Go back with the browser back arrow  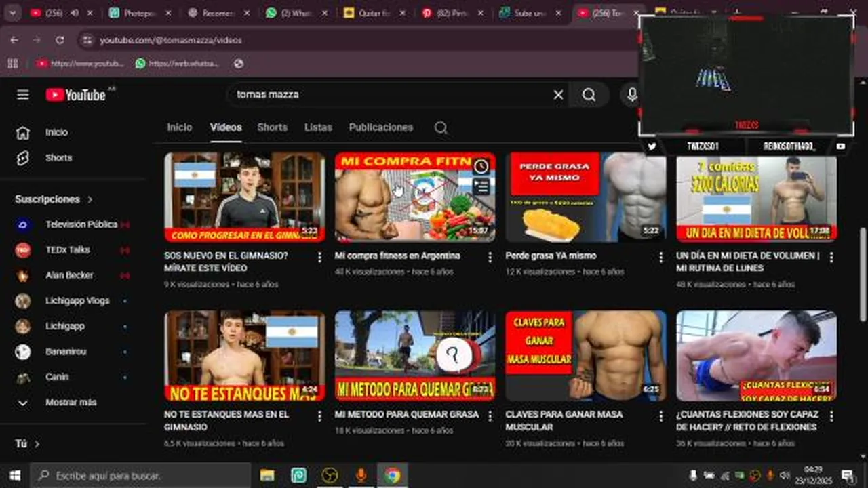click(14, 40)
